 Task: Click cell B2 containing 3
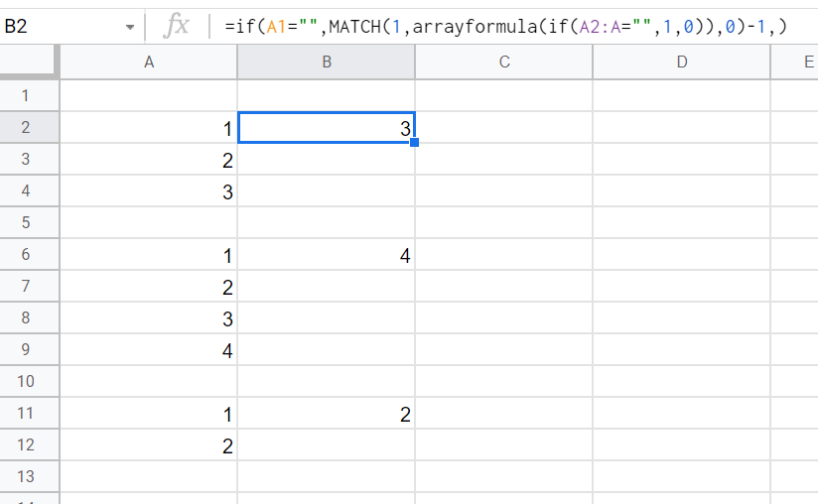327,127
